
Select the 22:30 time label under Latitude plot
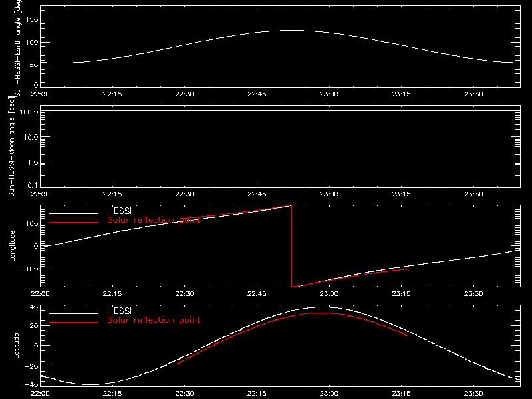[185, 393]
